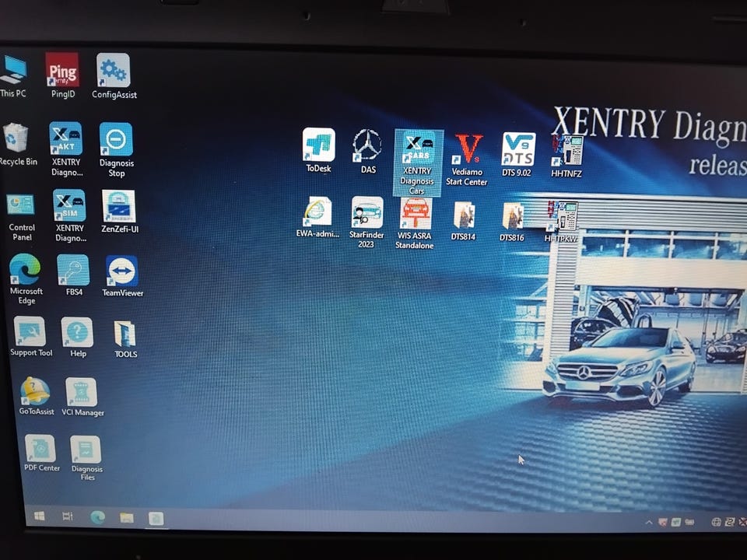This screenshot has width=747, height=560.
Task: Open the Recycle Bin
Action: click(x=17, y=145)
